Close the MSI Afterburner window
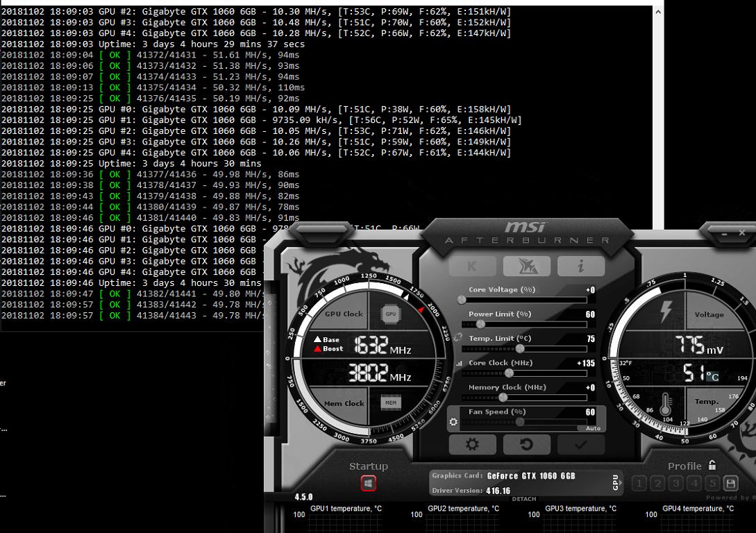Image resolution: width=756 pixels, height=533 pixels. (742, 232)
